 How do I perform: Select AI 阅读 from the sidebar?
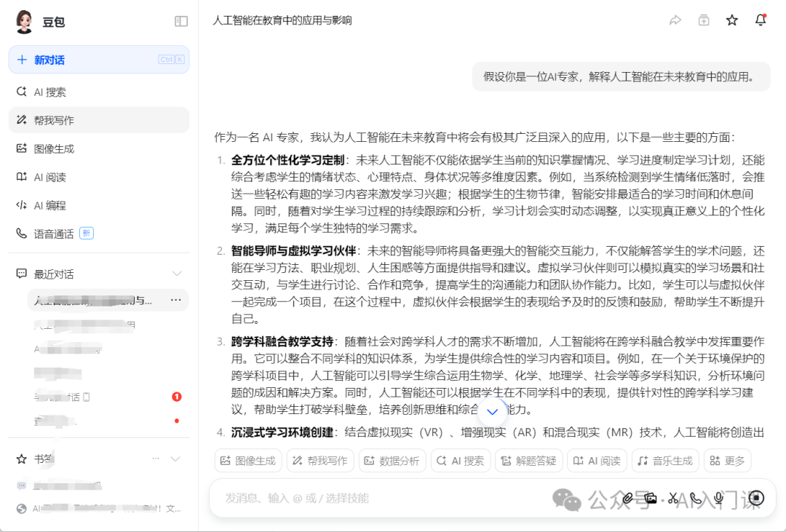(52, 176)
